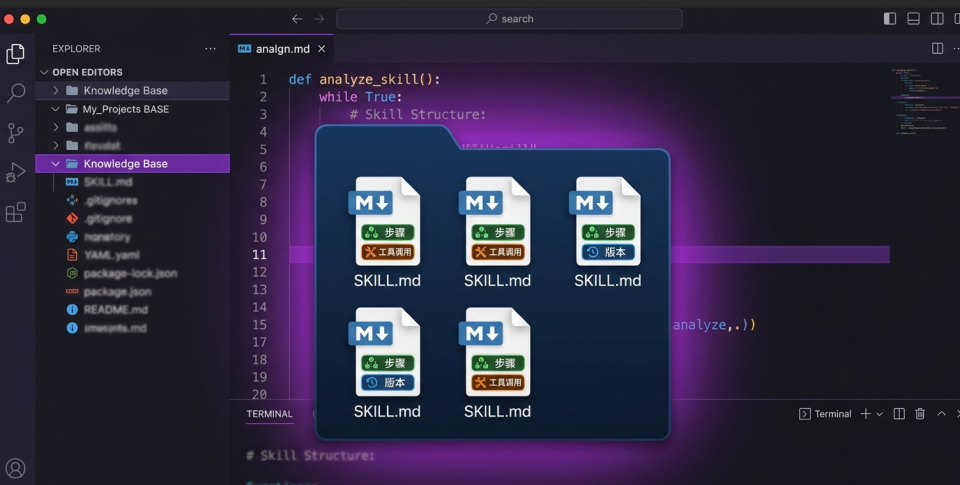Click the package.json file icon
Viewport: 960px width, 485px height.
click(72, 291)
